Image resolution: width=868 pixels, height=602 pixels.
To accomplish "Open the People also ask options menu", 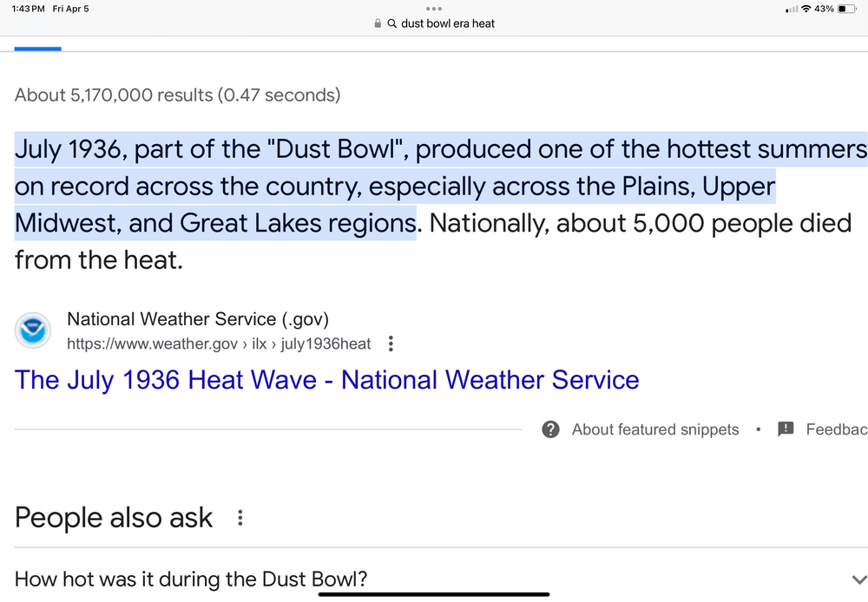I will [x=240, y=517].
